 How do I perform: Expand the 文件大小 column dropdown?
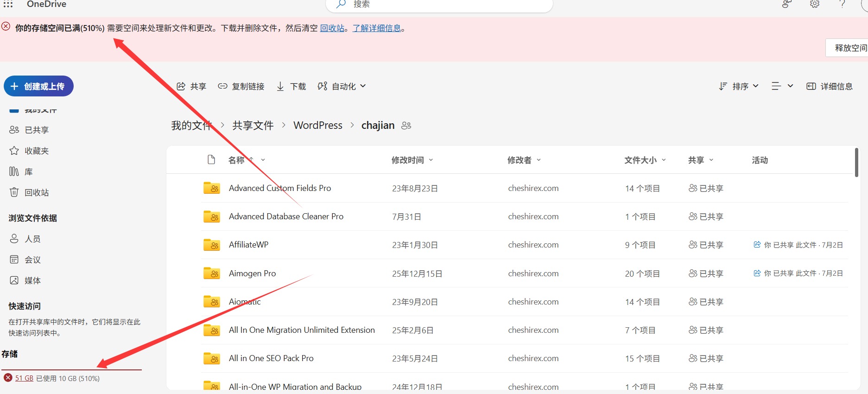point(664,160)
